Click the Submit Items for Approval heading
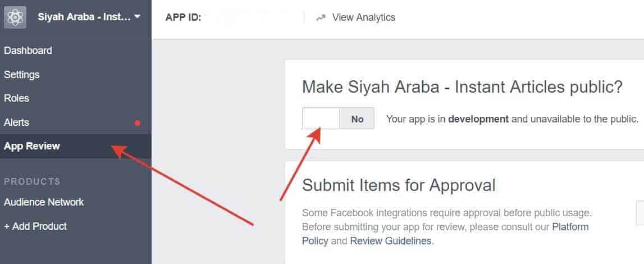This screenshot has width=644, height=264. (x=399, y=185)
